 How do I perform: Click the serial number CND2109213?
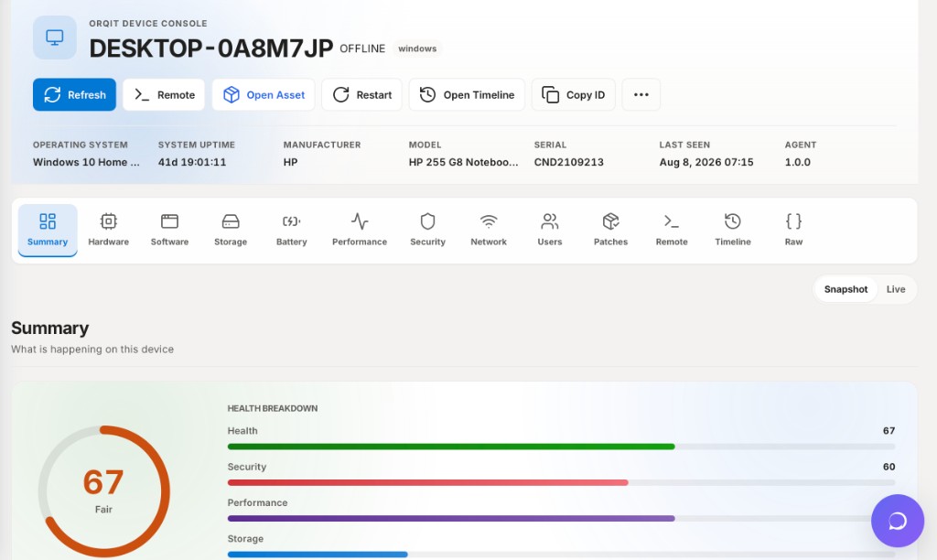click(x=569, y=162)
